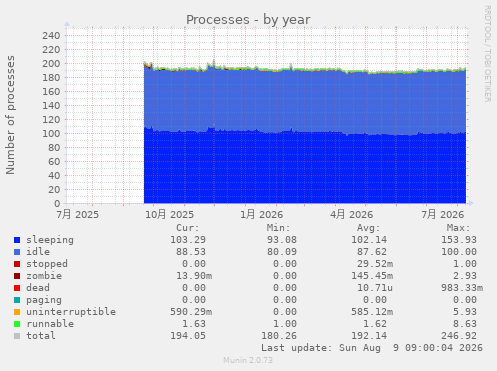The width and height of the screenshot is (497, 371).
Task: Click idle current value 88.53
Action: click(191, 252)
